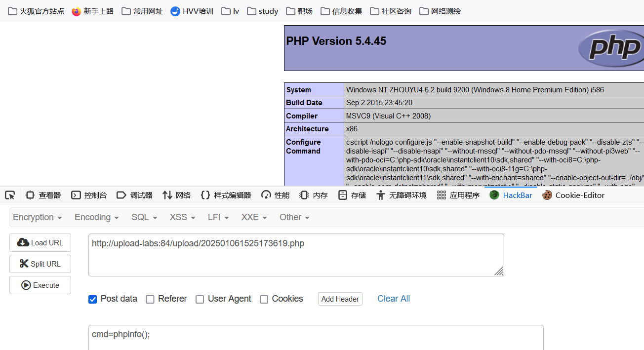Expand the Encryption dropdown menu
This screenshot has width=644, height=350.
38,217
